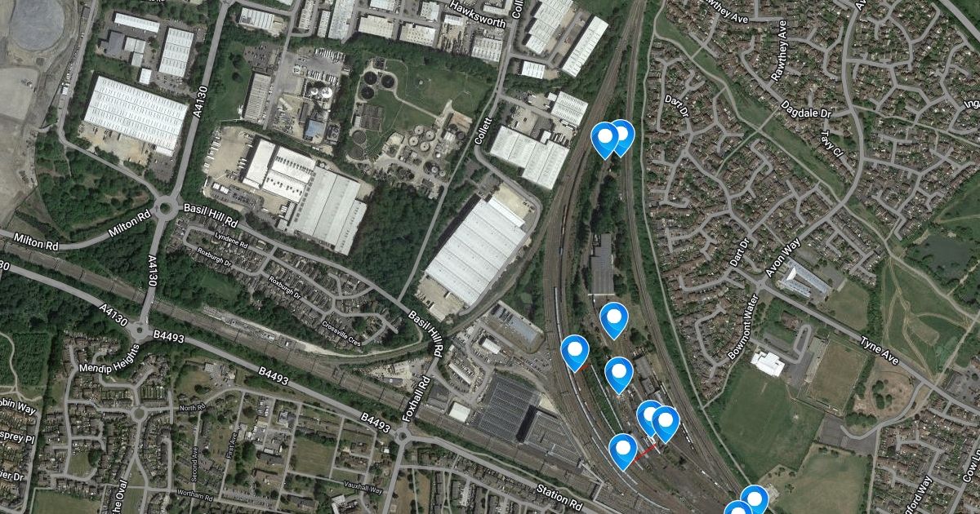The height and width of the screenshot is (514, 980).
Task: Click the Dagdale Dr road label
Action: 805,109
